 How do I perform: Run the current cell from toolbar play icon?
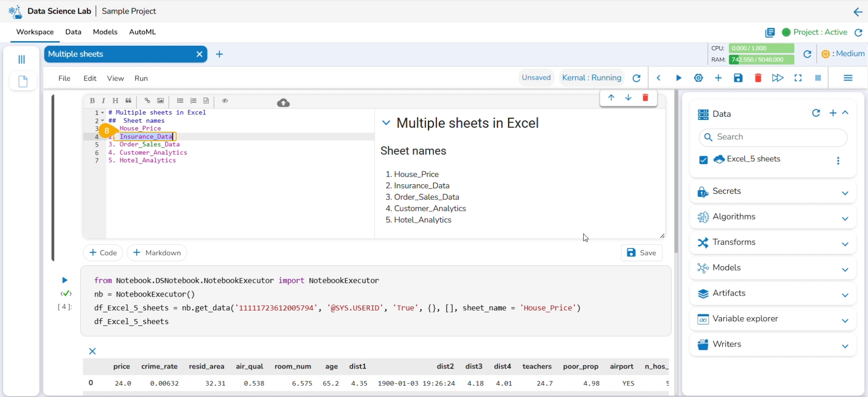tap(678, 78)
